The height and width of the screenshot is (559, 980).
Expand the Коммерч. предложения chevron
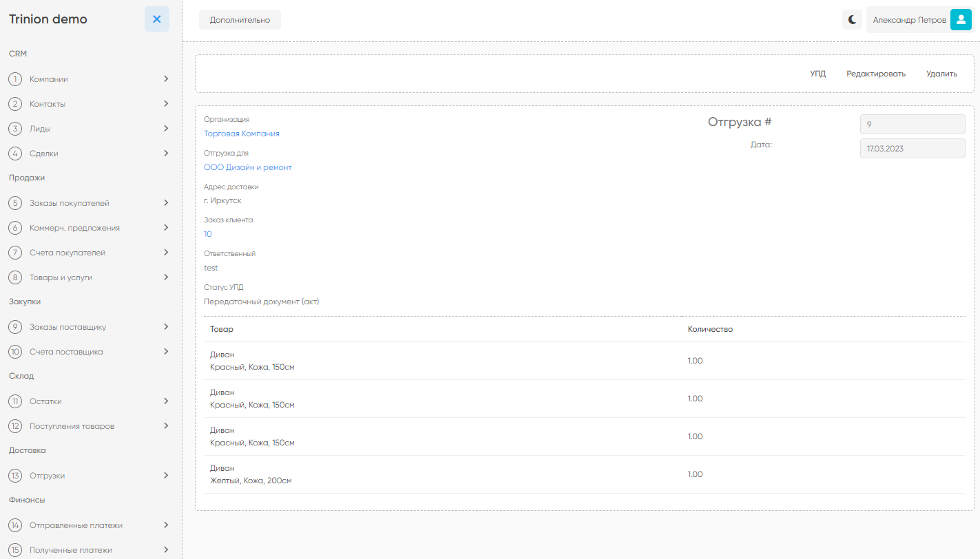pyautogui.click(x=166, y=227)
